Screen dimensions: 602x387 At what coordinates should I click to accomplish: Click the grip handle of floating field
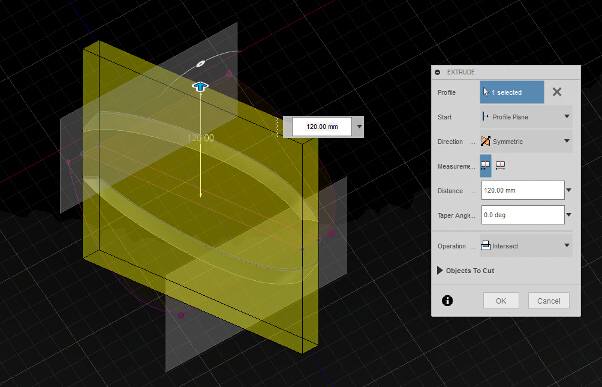pyautogui.click(x=277, y=127)
